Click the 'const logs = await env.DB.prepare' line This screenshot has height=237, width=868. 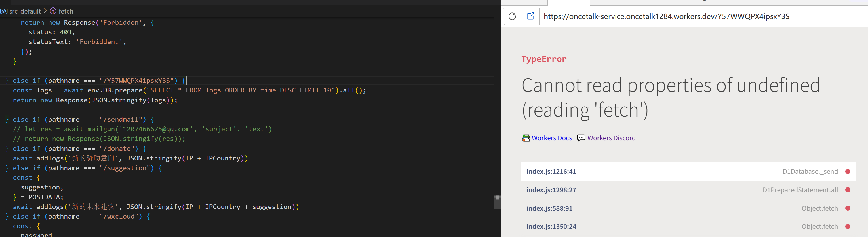point(189,90)
